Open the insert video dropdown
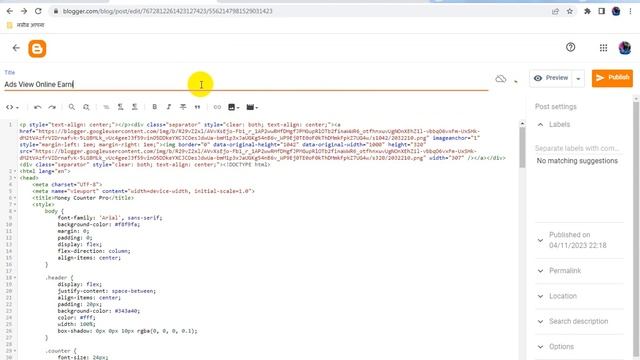Screen dimensions: 640x360 (x=252, y=107)
